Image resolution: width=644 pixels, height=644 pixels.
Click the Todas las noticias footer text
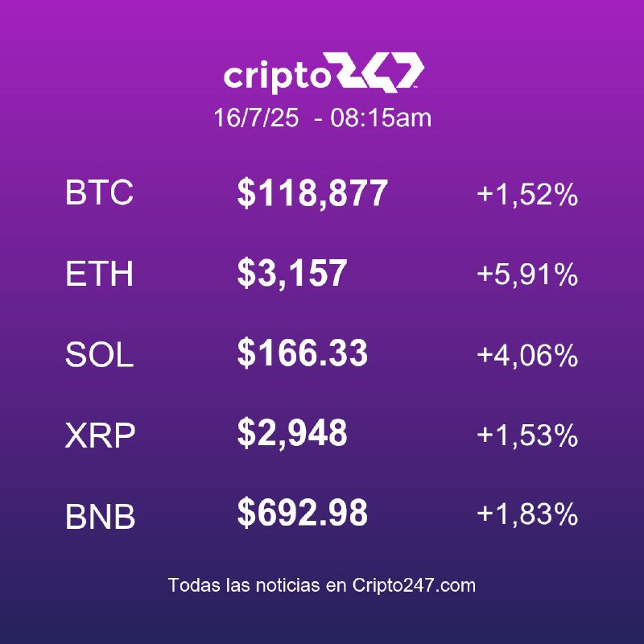click(244, 585)
